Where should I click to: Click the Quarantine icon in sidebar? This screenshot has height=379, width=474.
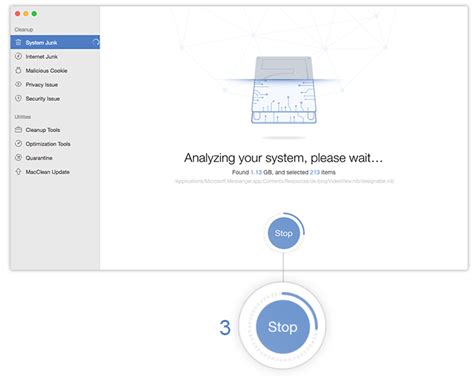(19, 157)
